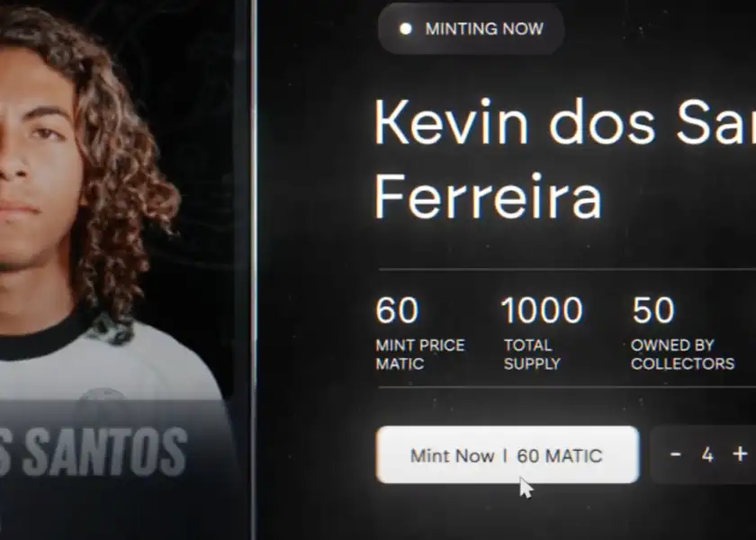This screenshot has height=540, width=756.
Task: Click the white dot in the MINTING NOW badge
Action: point(406,29)
